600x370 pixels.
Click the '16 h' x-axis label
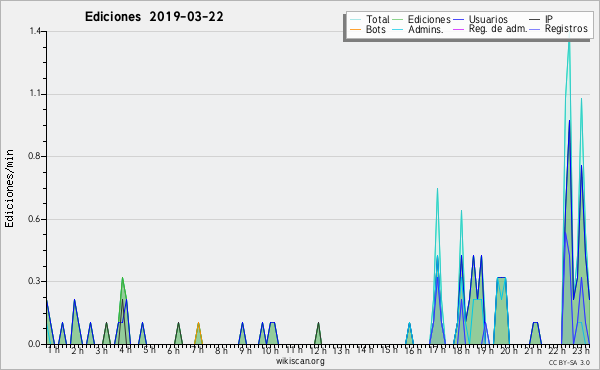coord(413,350)
